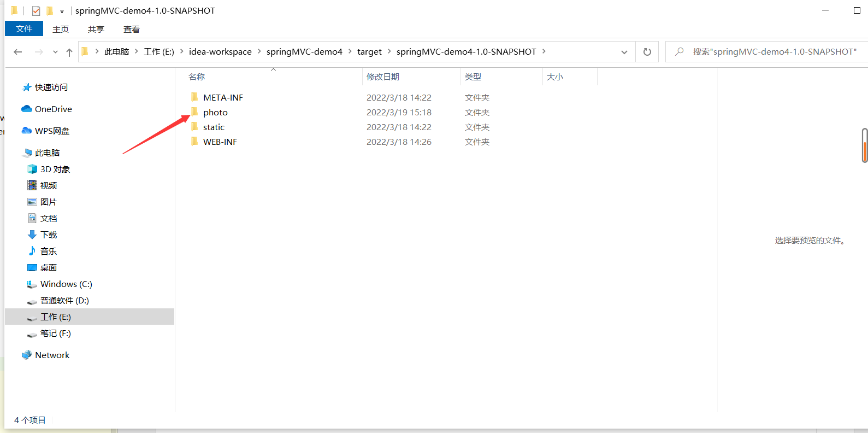
Task: Open the 文件 ribbon tab
Action: point(24,28)
